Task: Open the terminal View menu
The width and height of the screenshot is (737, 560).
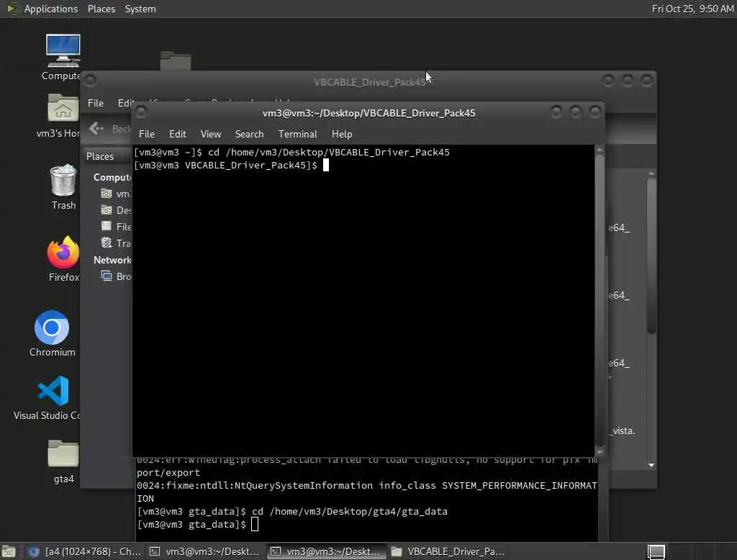Action: 211,134
